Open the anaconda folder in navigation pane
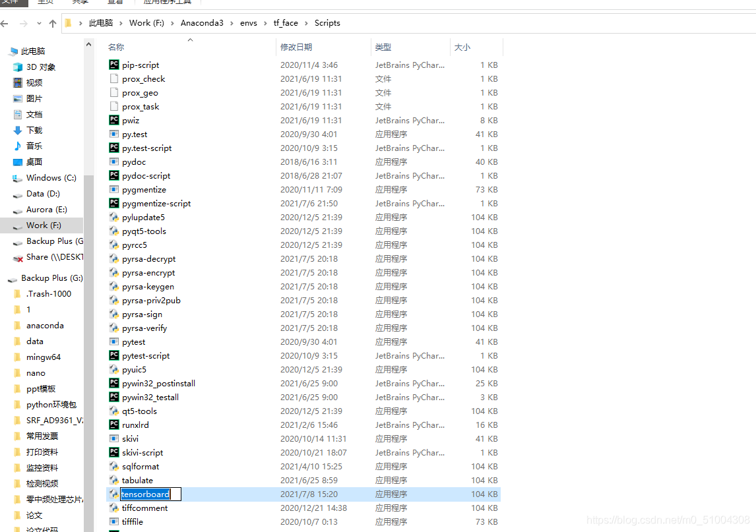Screen dimensions: 756x532 point(45,325)
